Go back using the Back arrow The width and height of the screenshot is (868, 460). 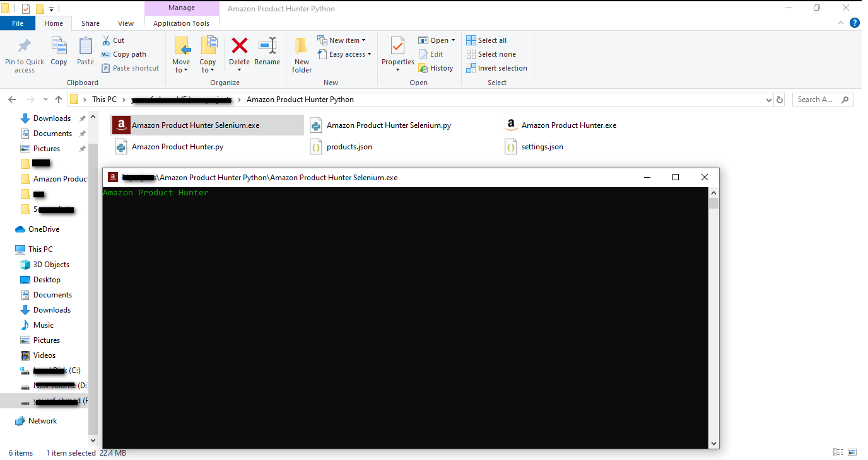(x=13, y=100)
